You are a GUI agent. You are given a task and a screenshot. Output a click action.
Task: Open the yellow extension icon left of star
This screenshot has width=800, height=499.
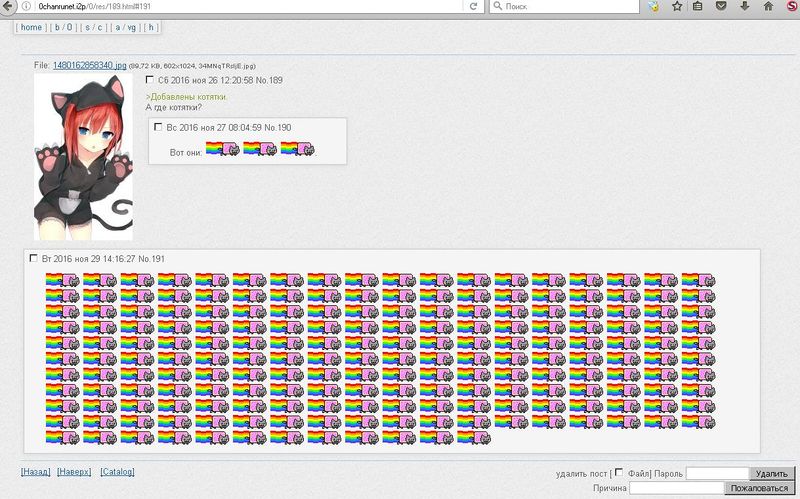click(x=654, y=6)
